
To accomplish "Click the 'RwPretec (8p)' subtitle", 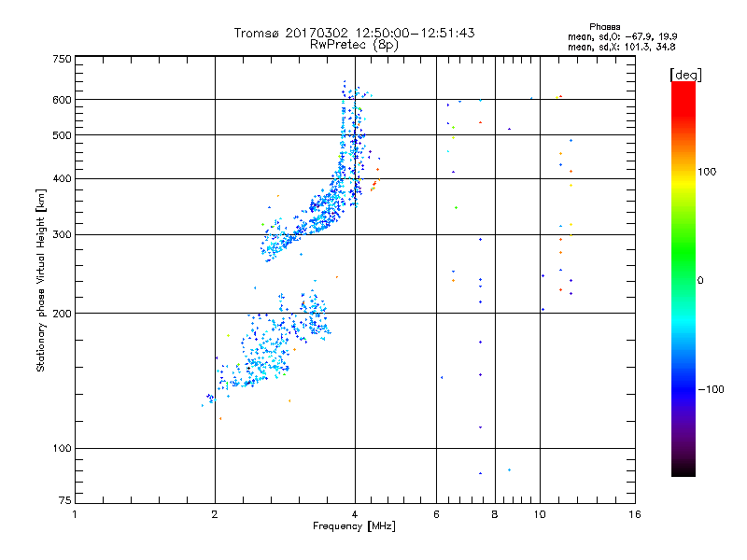I will [354, 45].
